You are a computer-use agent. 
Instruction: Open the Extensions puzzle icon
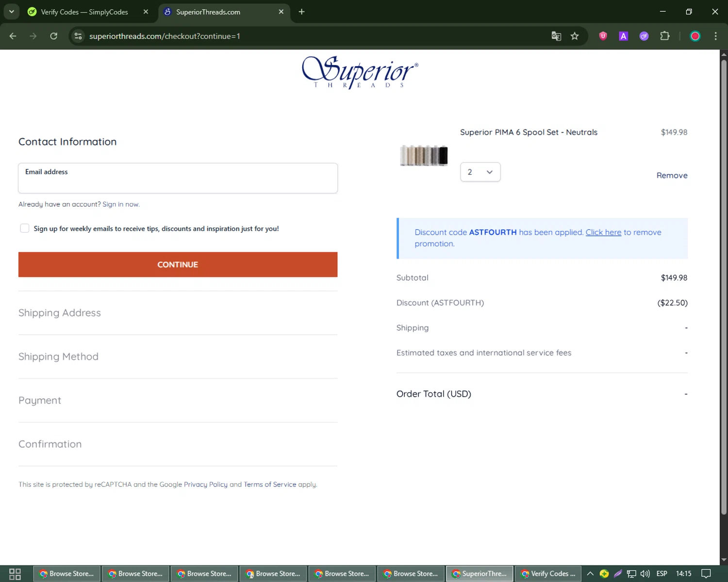tap(665, 36)
